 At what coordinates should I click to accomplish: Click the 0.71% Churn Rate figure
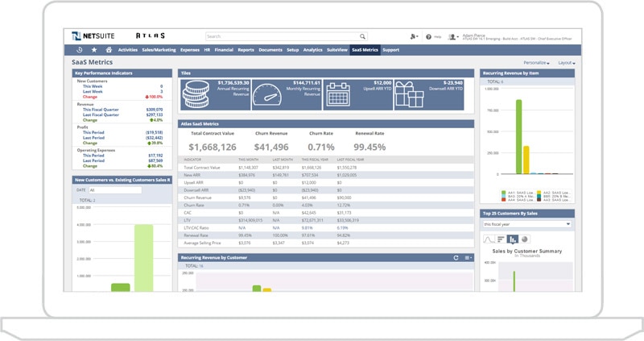[320, 148]
